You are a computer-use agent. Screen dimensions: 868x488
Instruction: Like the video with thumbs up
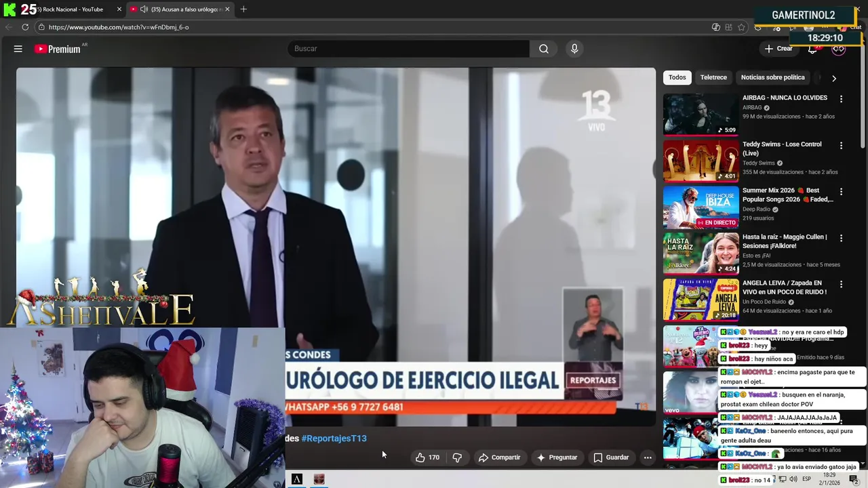(x=428, y=457)
